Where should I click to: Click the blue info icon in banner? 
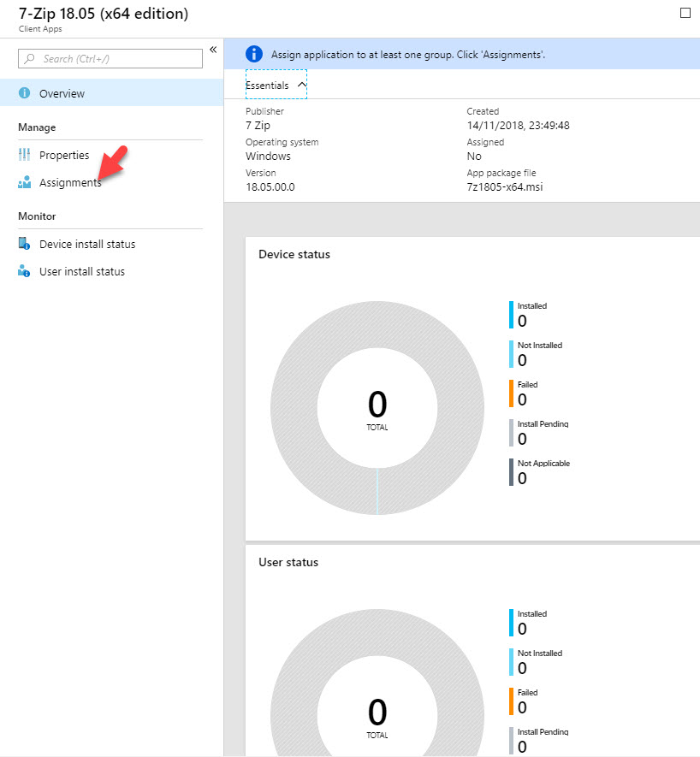point(254,54)
